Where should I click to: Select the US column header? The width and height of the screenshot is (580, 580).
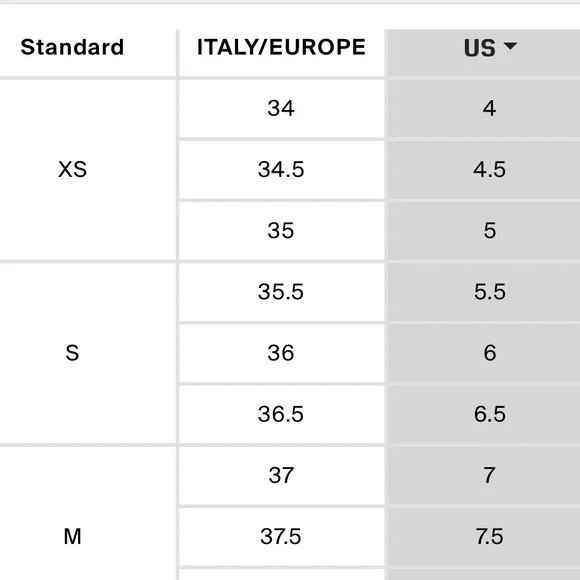pyautogui.click(x=483, y=53)
